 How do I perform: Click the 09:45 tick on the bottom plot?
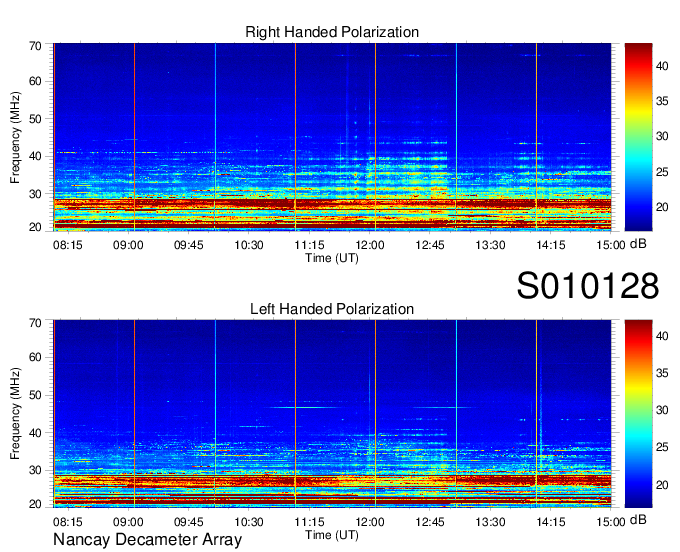(x=188, y=522)
